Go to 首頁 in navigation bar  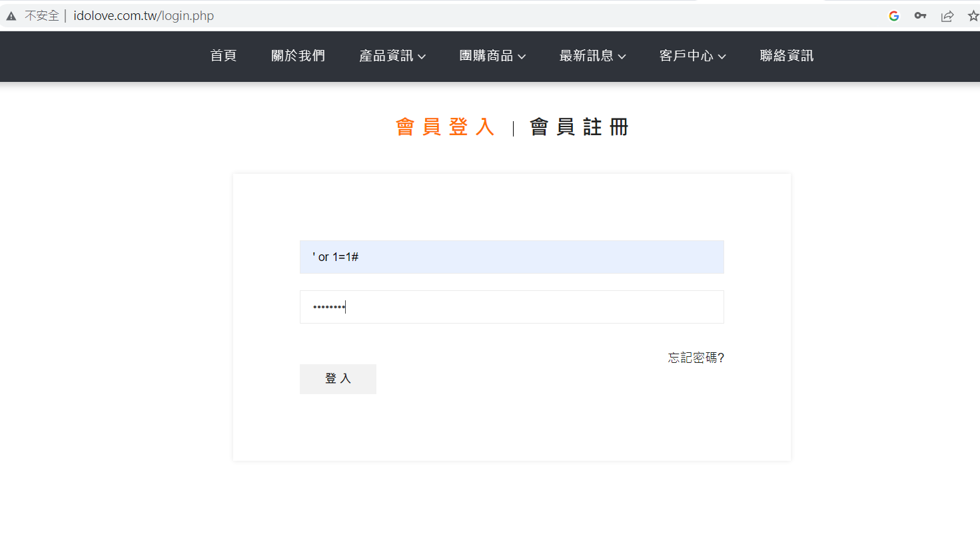click(x=224, y=56)
